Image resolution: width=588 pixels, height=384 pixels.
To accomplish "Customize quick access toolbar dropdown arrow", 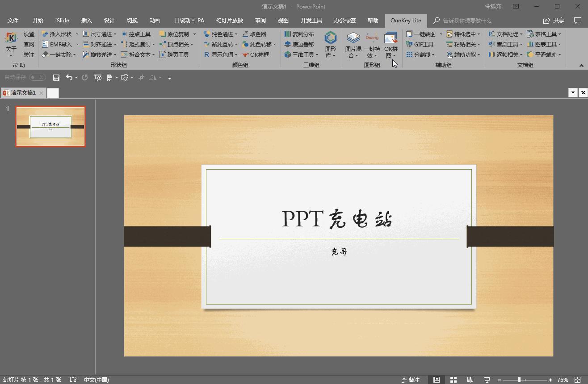I will coord(169,78).
